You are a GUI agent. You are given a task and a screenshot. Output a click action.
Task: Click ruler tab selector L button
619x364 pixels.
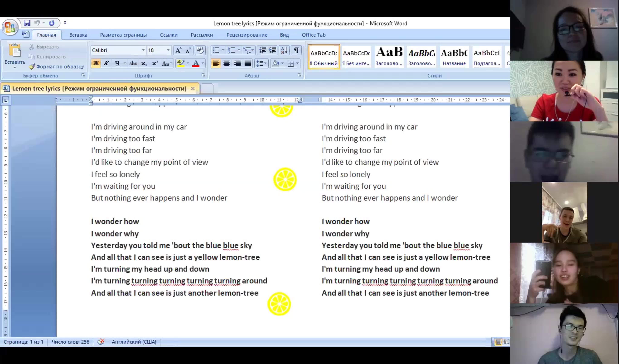(6, 100)
